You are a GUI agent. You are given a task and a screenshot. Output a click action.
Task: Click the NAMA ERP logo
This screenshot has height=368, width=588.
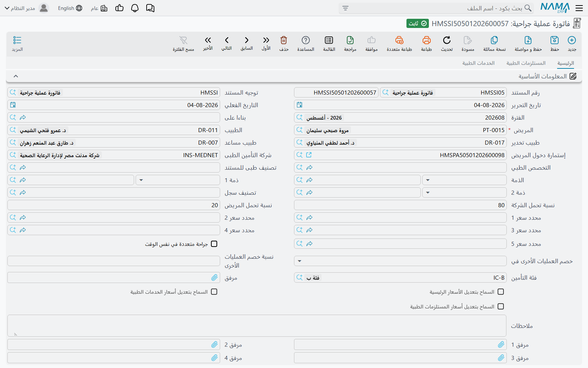tap(555, 8)
